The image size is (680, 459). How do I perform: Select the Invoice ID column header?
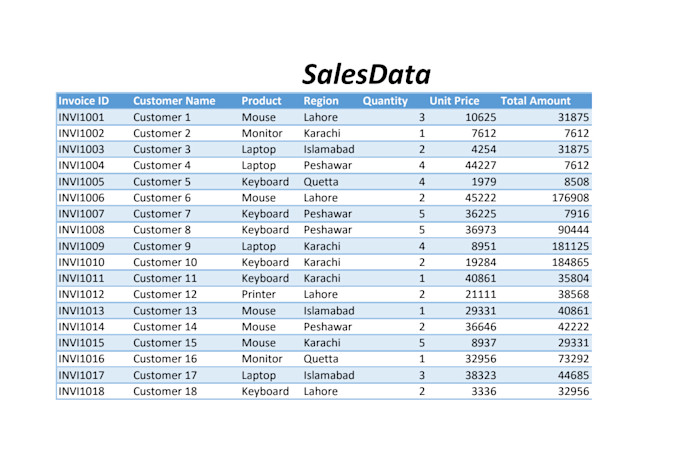coord(84,101)
